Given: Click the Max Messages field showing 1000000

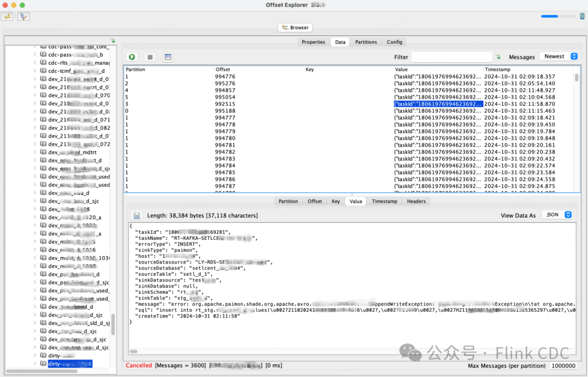Looking at the screenshot, I should pos(563,366).
